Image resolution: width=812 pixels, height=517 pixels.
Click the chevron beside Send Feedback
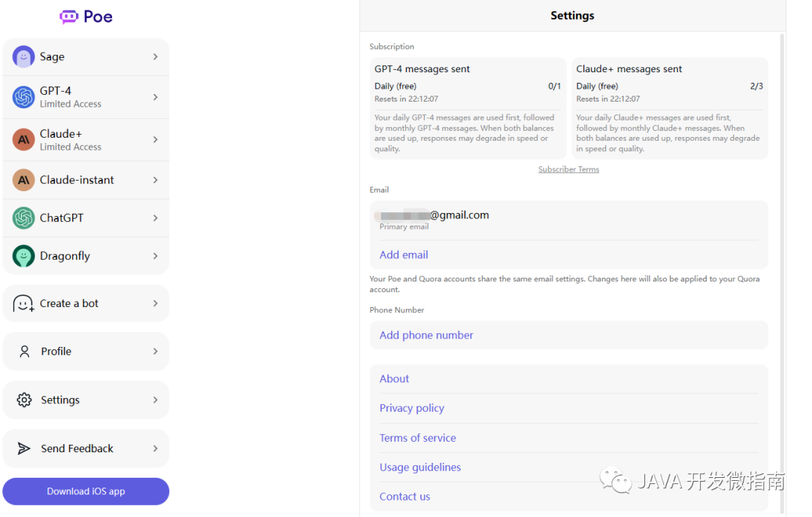(x=156, y=449)
